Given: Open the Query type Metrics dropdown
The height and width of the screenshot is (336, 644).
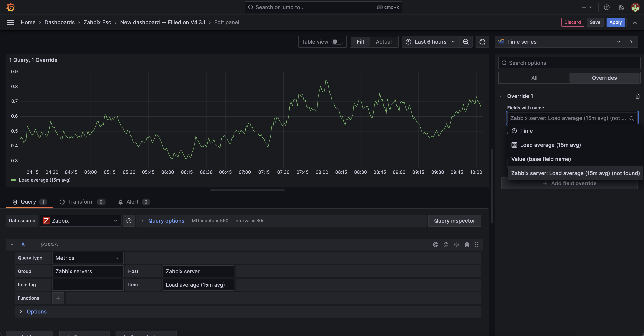Looking at the screenshot, I should 88,258.
